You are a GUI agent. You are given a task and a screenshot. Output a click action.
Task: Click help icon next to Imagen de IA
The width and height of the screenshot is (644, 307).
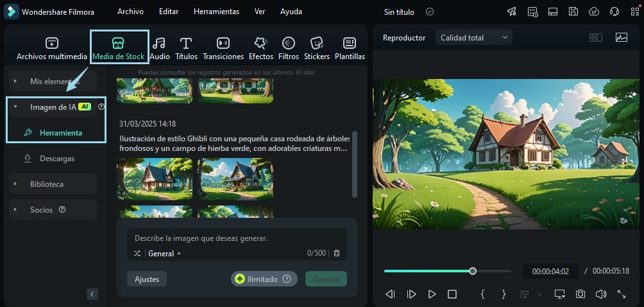101,107
